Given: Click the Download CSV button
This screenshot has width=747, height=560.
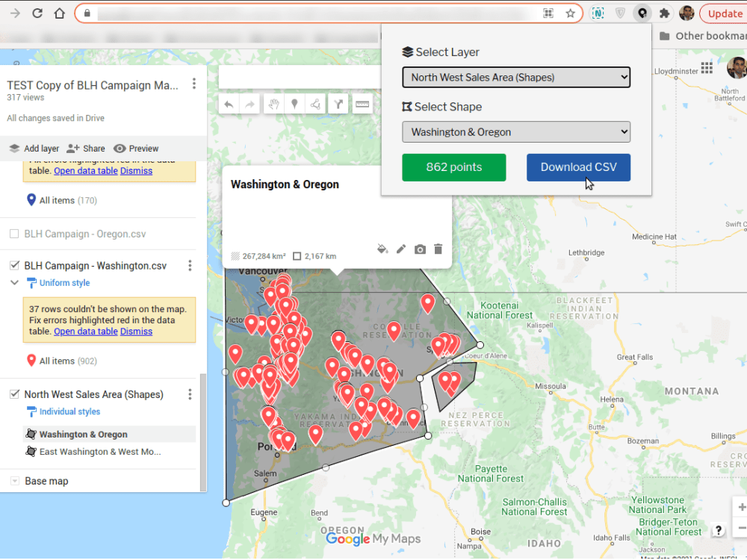Looking at the screenshot, I should (x=578, y=167).
